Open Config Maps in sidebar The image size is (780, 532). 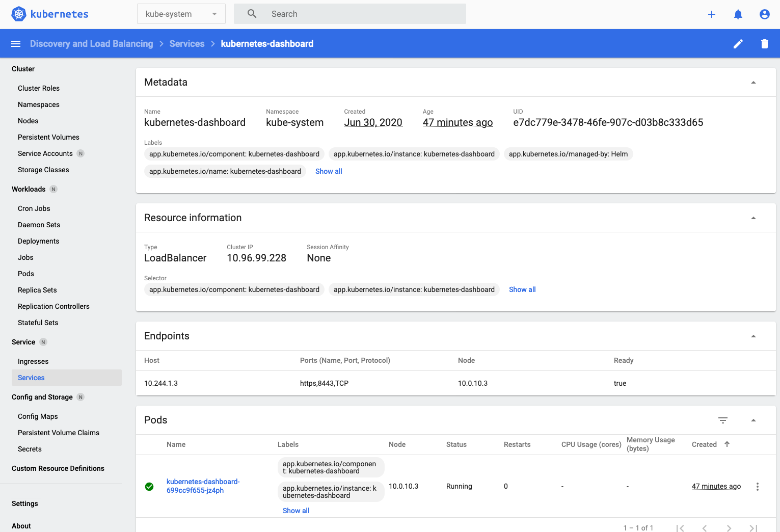(x=38, y=416)
